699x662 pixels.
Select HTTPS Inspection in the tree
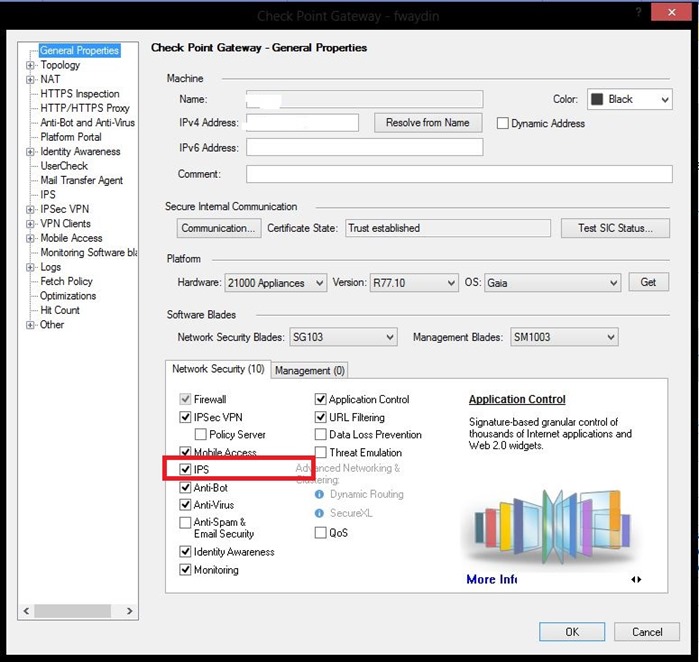[x=80, y=94]
